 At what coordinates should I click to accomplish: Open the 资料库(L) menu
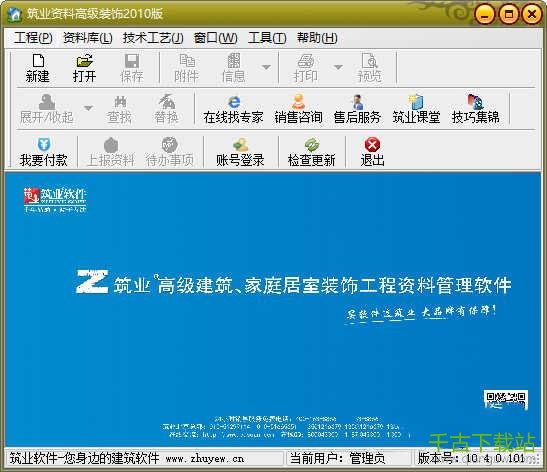88,38
